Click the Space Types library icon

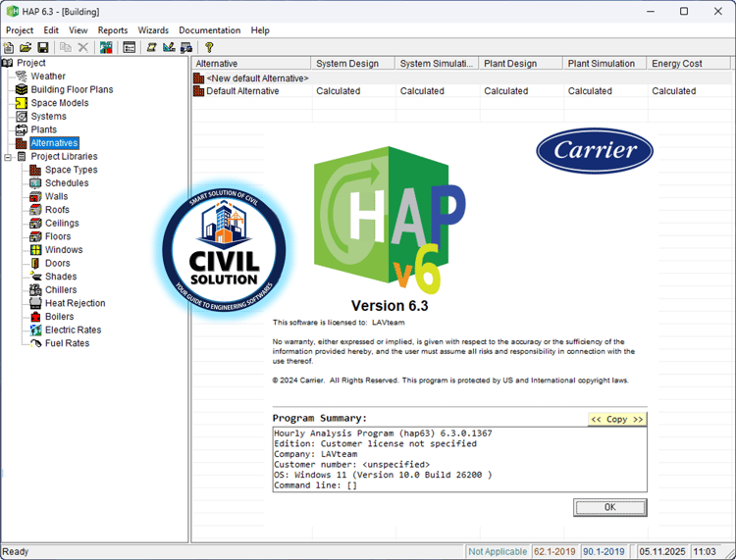35,170
